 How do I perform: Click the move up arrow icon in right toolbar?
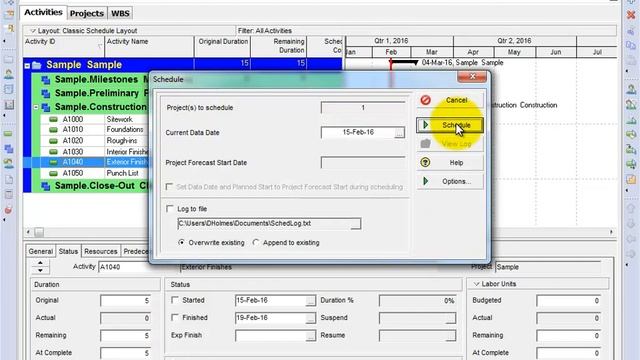pyautogui.click(x=631, y=209)
